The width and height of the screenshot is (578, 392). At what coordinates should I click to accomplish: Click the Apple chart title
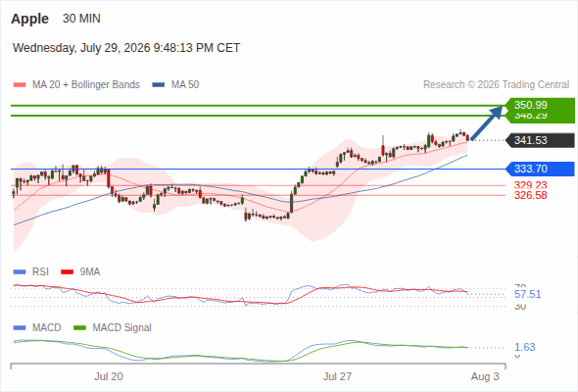(x=29, y=19)
